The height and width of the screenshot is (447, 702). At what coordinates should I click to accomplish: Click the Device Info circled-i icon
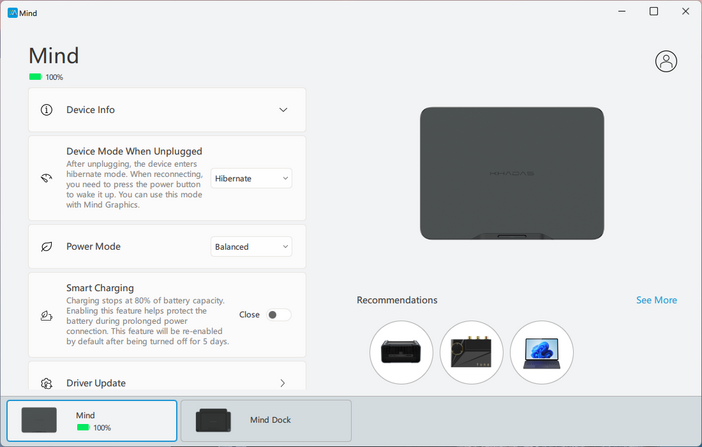47,110
